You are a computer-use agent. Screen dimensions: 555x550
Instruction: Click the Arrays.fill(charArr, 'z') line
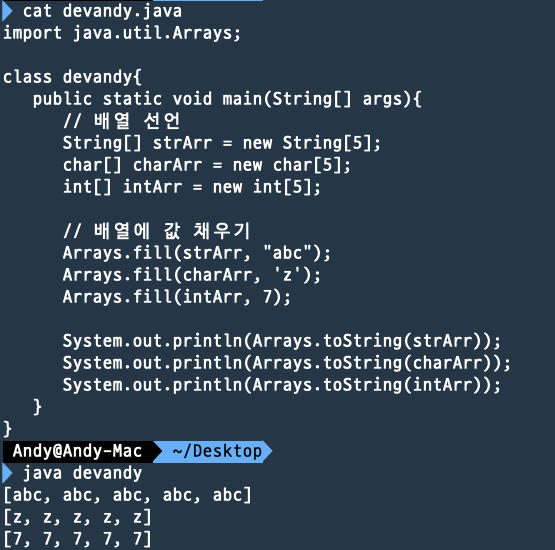[191, 275]
